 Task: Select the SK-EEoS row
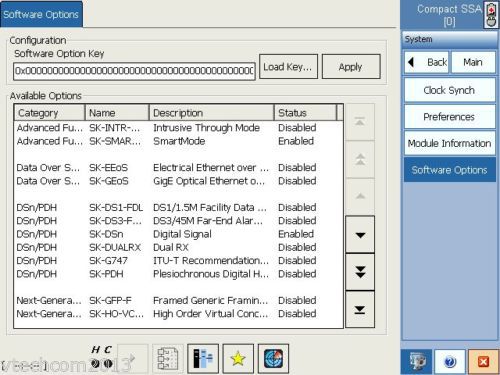click(178, 168)
